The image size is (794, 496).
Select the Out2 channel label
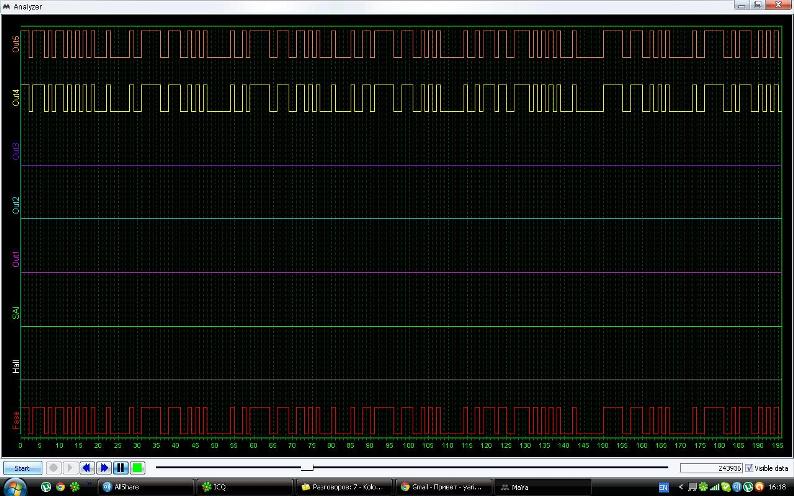click(x=16, y=205)
